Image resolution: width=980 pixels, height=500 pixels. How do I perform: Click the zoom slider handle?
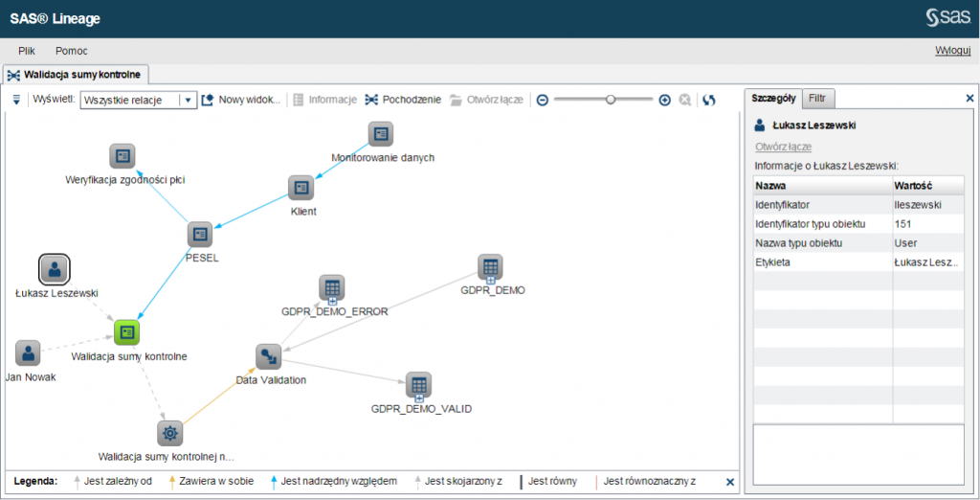click(611, 100)
